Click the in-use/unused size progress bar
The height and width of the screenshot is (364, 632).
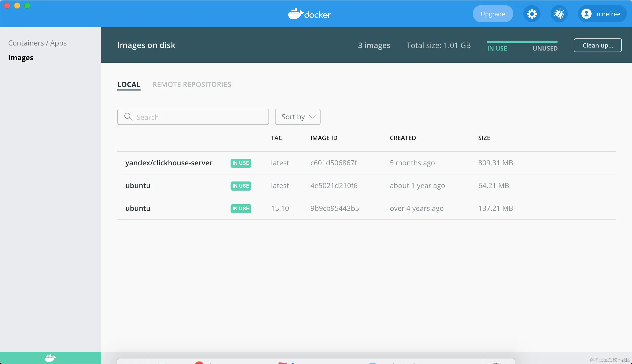522,42
